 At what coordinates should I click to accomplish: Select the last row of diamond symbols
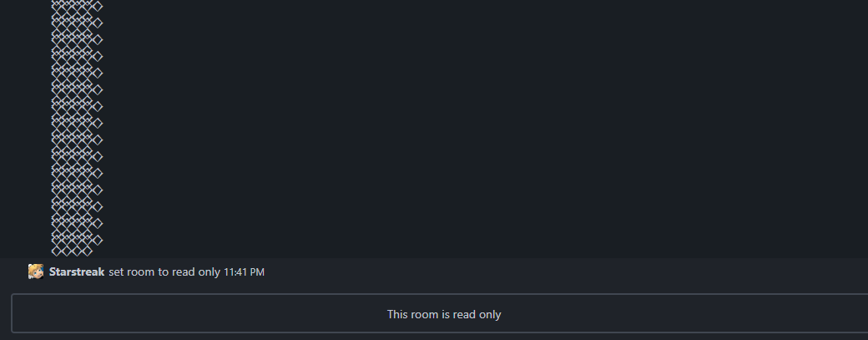click(72, 250)
